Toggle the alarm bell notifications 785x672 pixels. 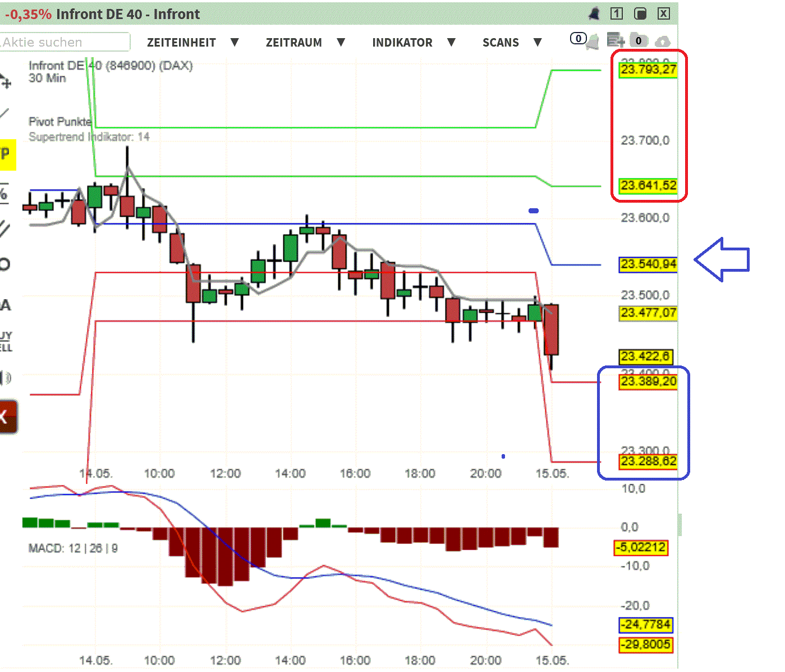pyautogui.click(x=594, y=13)
